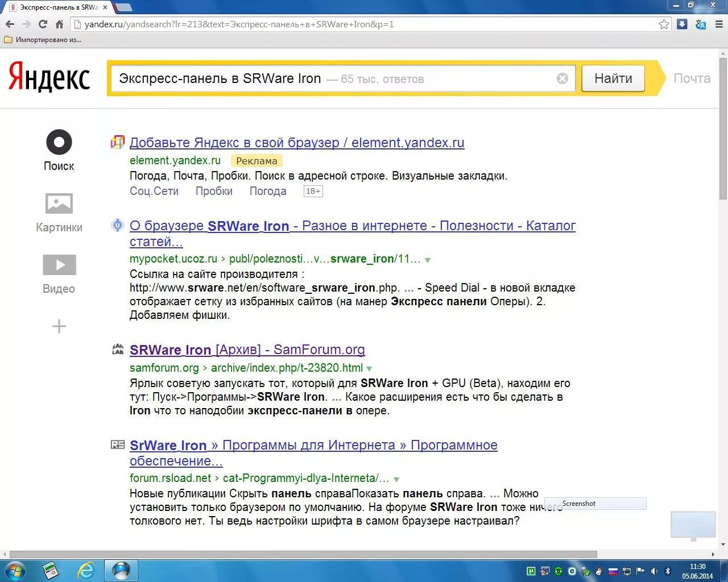The width and height of the screenshot is (728, 582).
Task: Close the Экспресс-панель tab
Action: pos(105,7)
